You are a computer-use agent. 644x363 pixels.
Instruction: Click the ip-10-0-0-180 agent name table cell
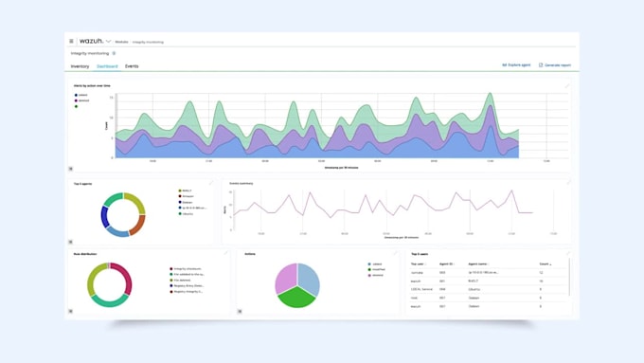(483, 273)
